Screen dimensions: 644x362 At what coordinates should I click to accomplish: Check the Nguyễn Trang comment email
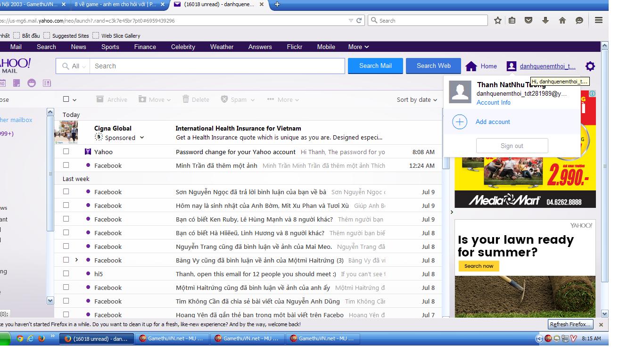tap(66, 246)
